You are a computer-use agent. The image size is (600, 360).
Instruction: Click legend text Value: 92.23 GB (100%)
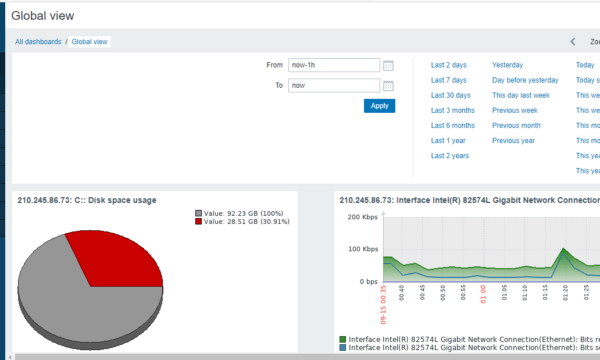pyautogui.click(x=243, y=213)
